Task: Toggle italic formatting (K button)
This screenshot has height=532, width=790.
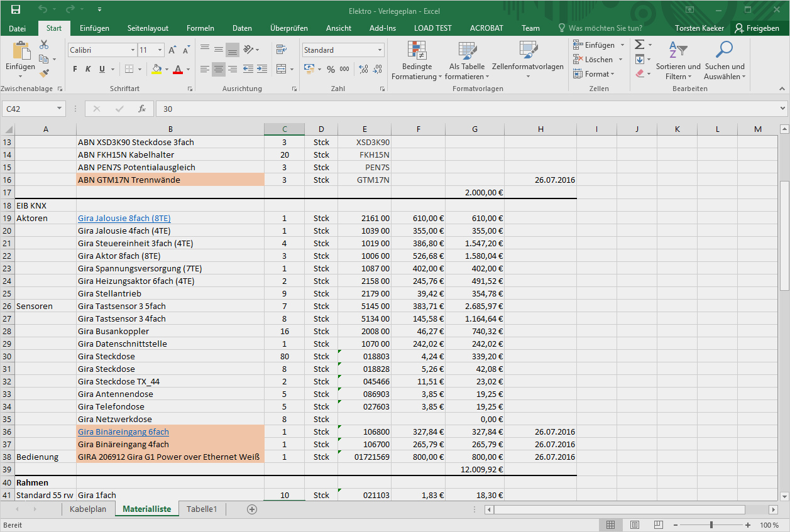Action: coord(88,69)
